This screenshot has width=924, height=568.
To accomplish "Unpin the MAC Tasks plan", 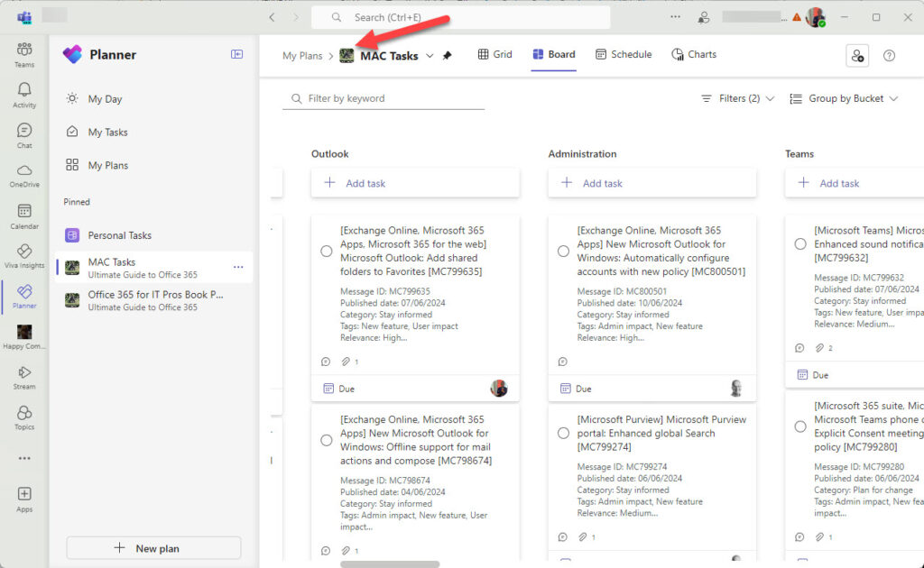I will pos(448,55).
